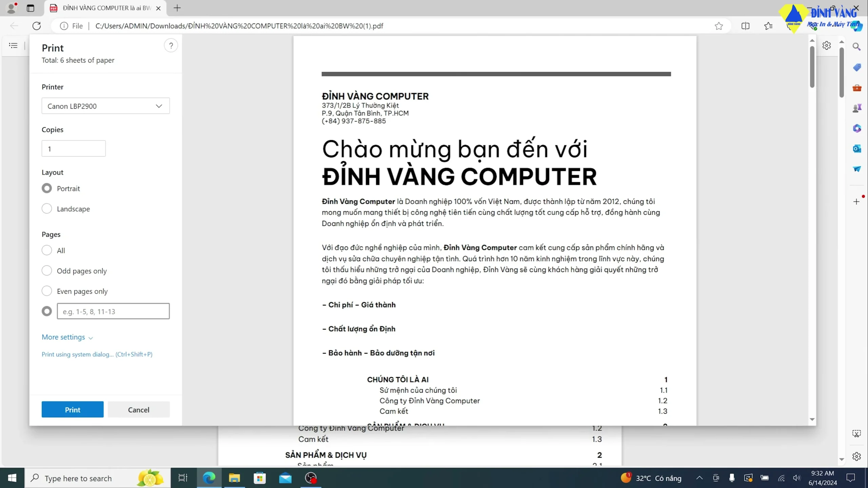
Task: View site information icon beside File
Action: pos(64,26)
